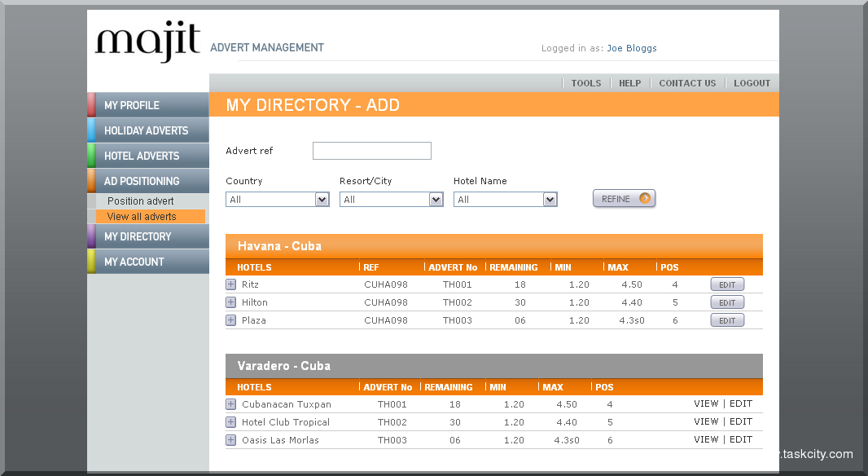The image size is (868, 476).
Task: Expand the Ritz hotel row
Action: (230, 284)
